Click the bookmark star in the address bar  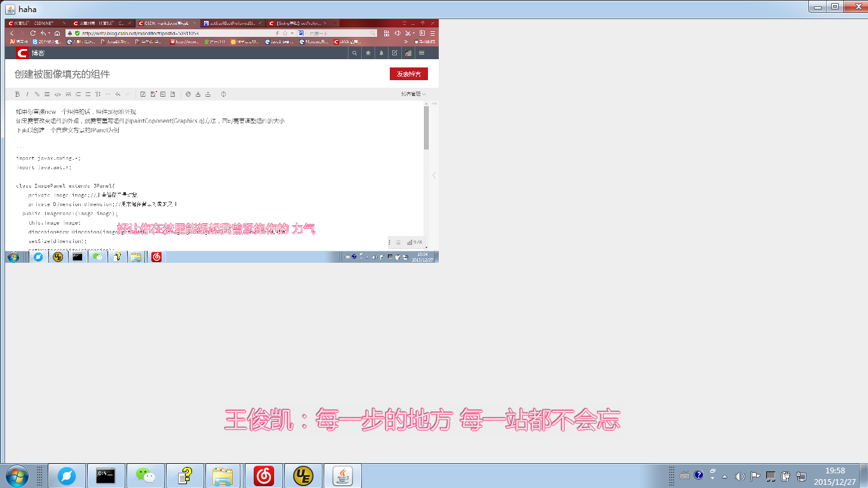point(285,33)
